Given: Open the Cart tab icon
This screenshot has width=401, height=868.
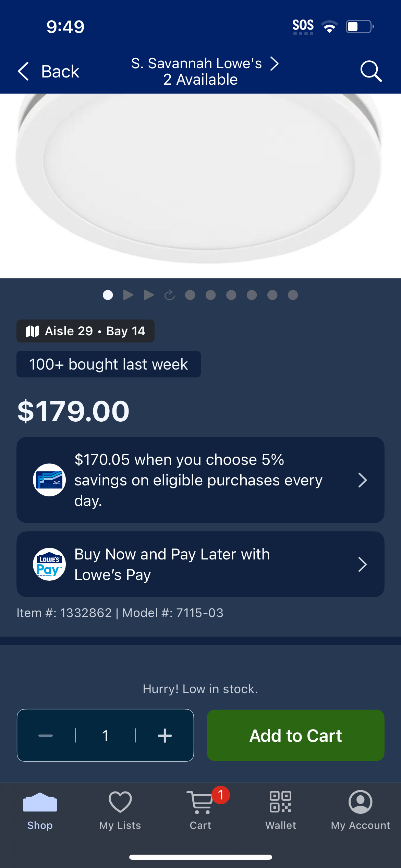Looking at the screenshot, I should point(200,802).
